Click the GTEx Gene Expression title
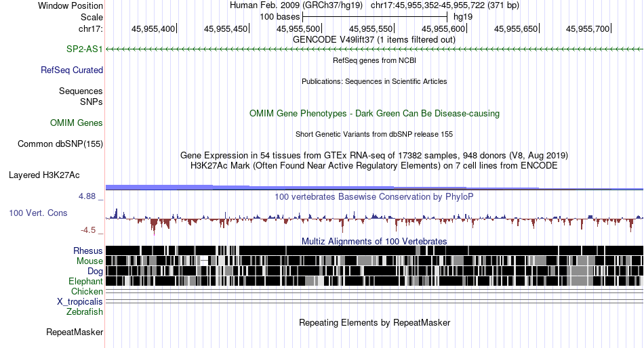The width and height of the screenshot is (644, 348). 374,156
